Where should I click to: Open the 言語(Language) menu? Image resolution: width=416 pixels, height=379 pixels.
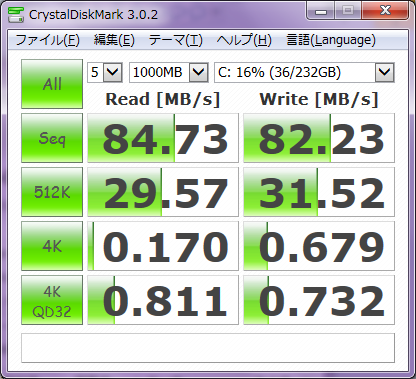coord(331,40)
